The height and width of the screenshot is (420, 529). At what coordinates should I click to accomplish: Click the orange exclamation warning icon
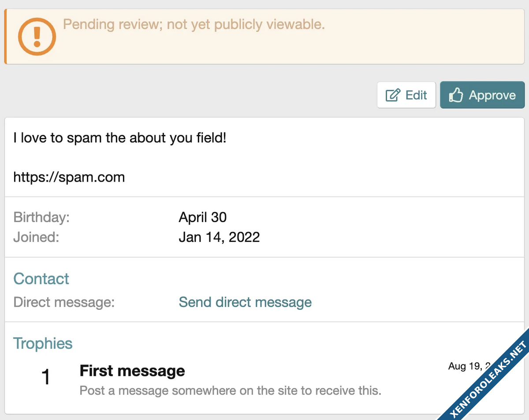click(37, 36)
